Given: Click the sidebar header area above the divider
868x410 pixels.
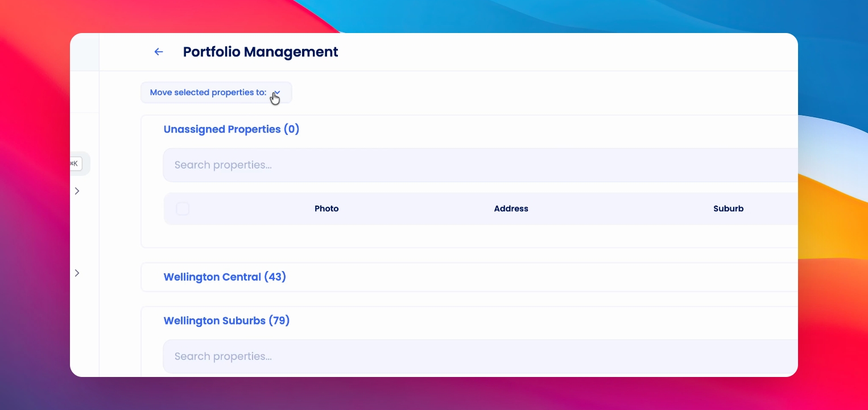Looking at the screenshot, I should pos(84,52).
